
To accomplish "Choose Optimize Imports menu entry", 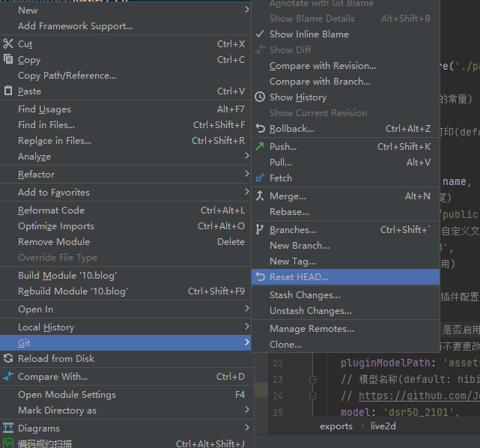I will point(126,226).
